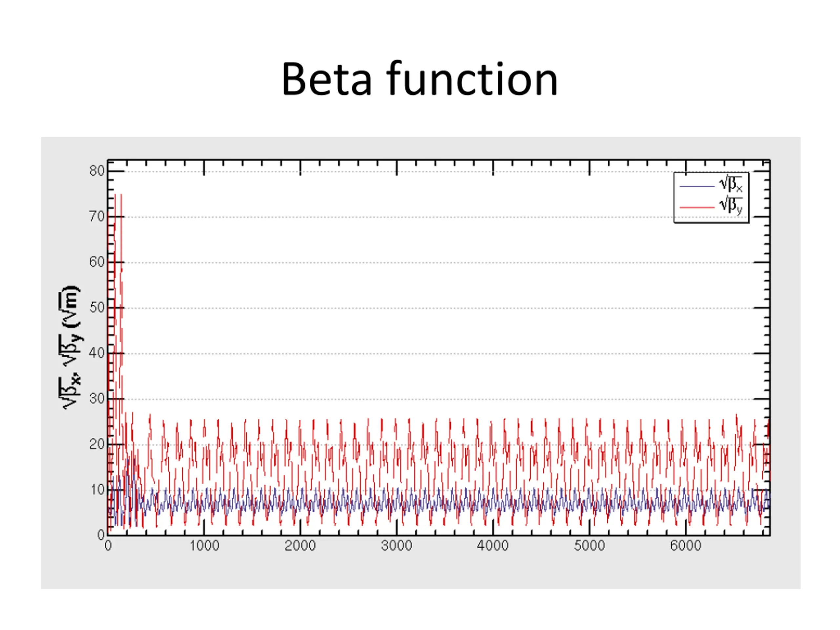Click y-axis tick label 80
Viewport: 840px width, 630px height.
coord(97,171)
